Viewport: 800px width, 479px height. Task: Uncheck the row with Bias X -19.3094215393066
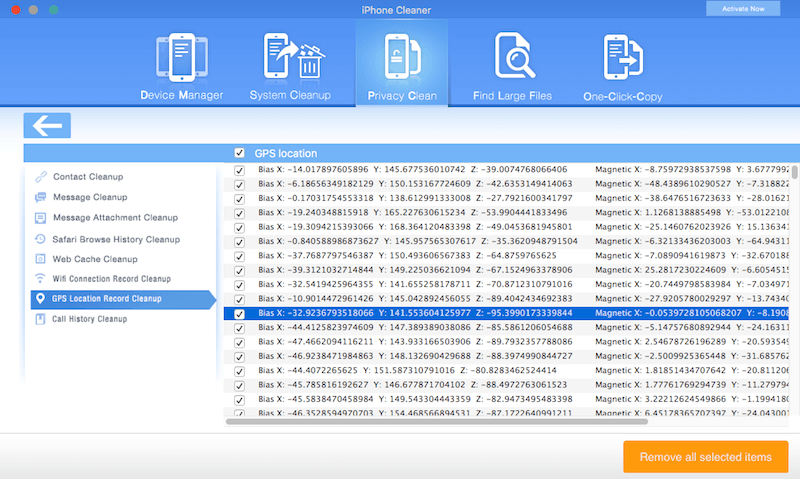click(x=239, y=228)
